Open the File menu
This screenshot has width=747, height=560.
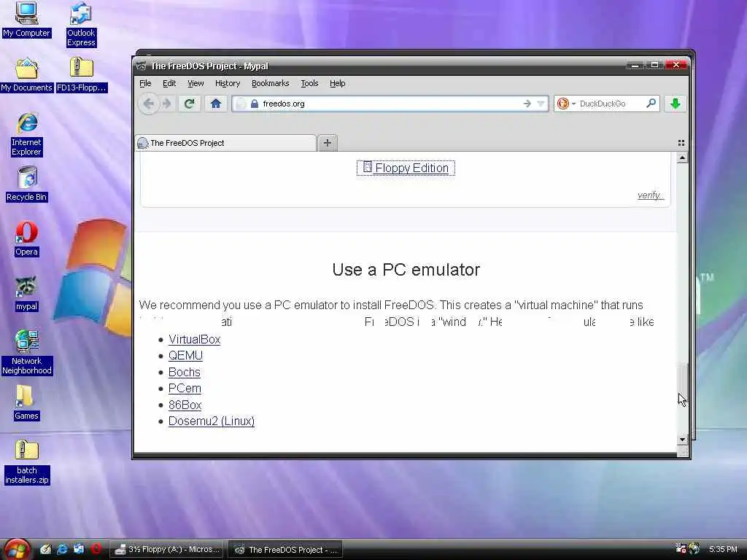[x=145, y=83]
